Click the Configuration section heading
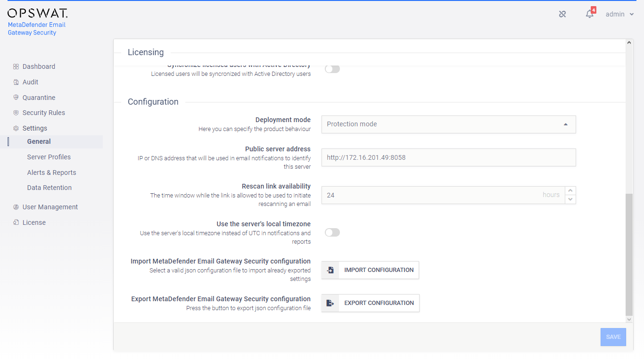644x362 pixels. pyautogui.click(x=153, y=102)
